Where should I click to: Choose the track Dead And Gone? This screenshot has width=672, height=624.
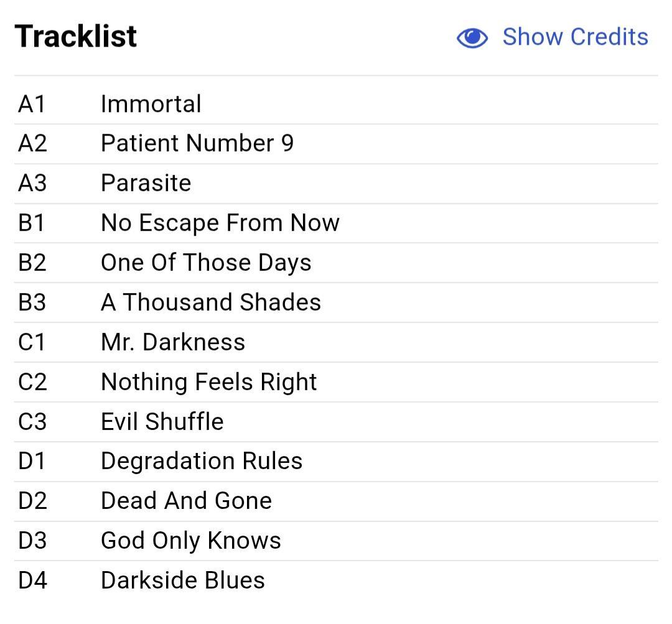(x=187, y=501)
